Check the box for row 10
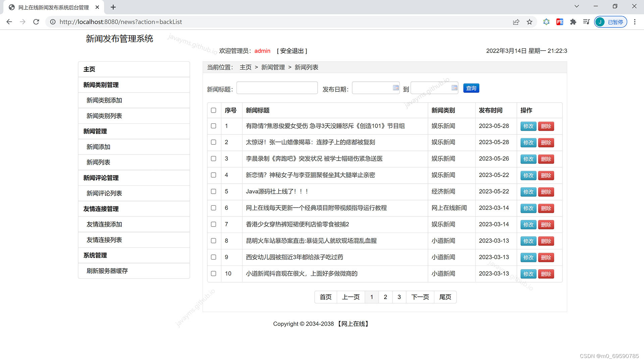 tap(213, 274)
